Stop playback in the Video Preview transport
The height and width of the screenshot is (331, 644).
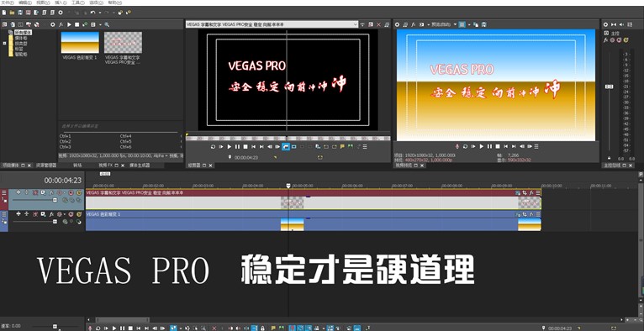498,146
